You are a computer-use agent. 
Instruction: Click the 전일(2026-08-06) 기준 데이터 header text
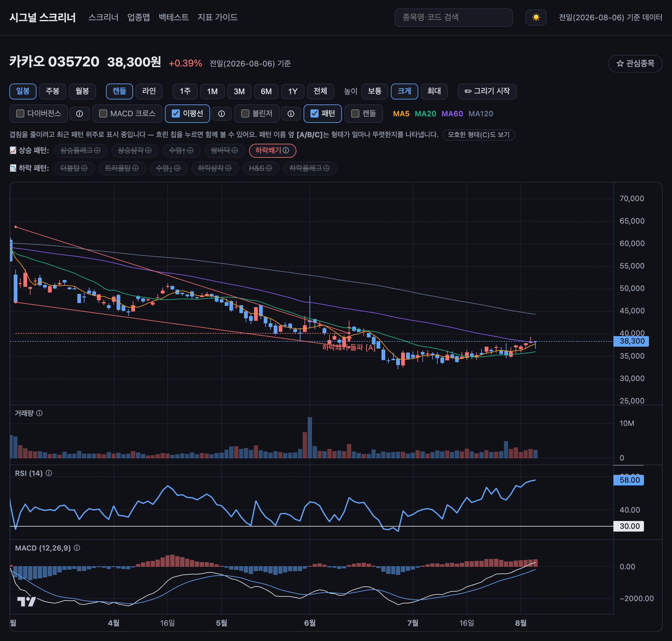[x=611, y=17]
